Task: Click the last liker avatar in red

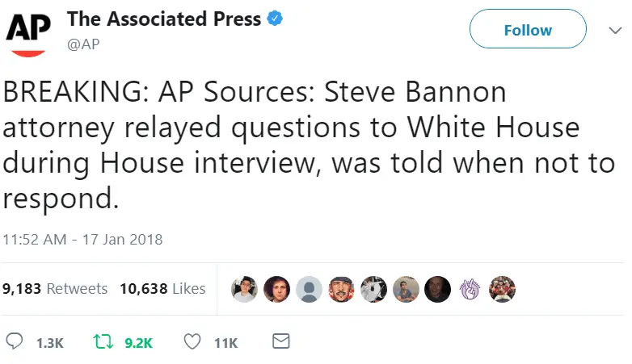Action: click(503, 288)
